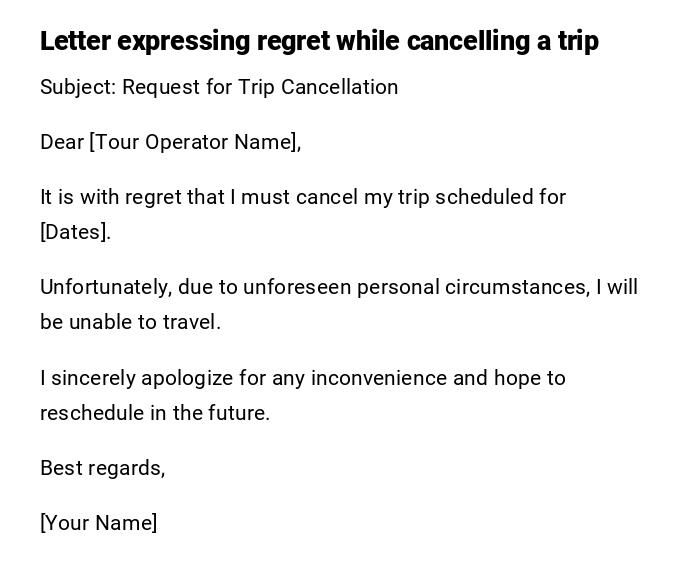Click the "Best regards," closing line
The height and width of the screenshot is (586, 700).
coord(102,468)
